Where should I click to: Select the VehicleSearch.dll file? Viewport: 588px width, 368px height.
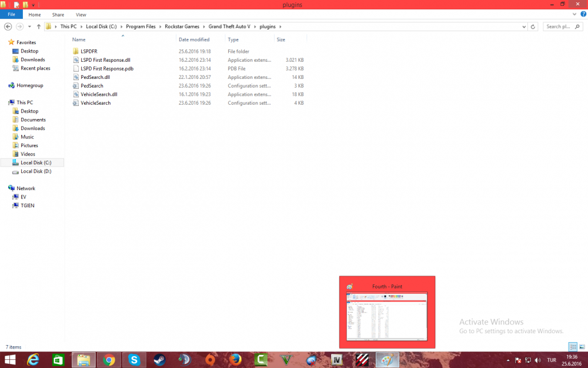click(x=99, y=95)
